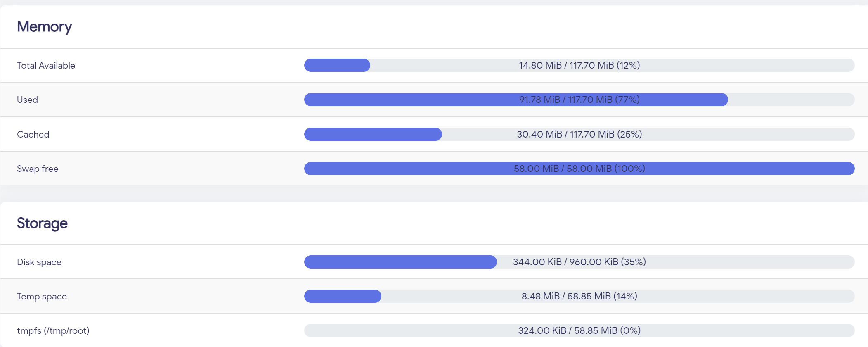The height and width of the screenshot is (347, 868).
Task: Click the 14.80 MiB / 117.70 MiB reading
Action: pos(579,65)
